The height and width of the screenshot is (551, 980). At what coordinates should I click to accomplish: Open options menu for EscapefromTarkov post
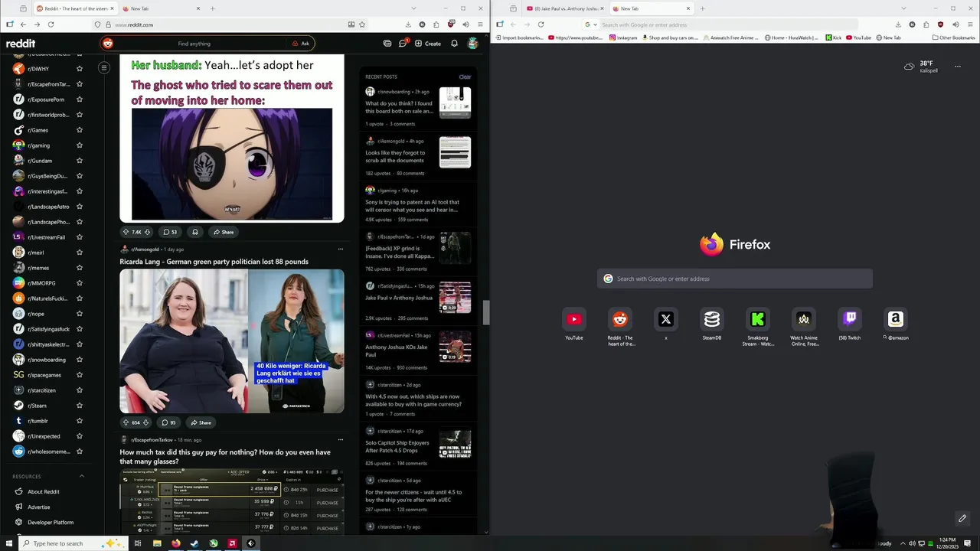[341, 439]
